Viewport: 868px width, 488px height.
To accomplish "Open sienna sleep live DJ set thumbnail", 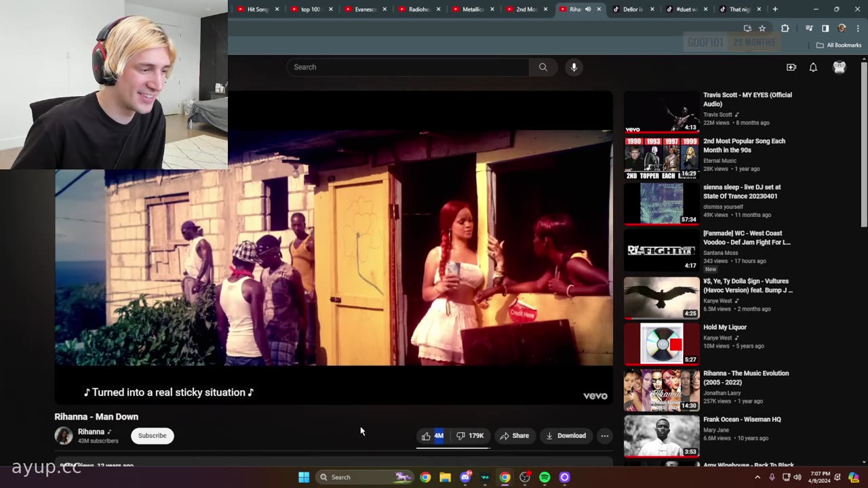I will pyautogui.click(x=661, y=204).
